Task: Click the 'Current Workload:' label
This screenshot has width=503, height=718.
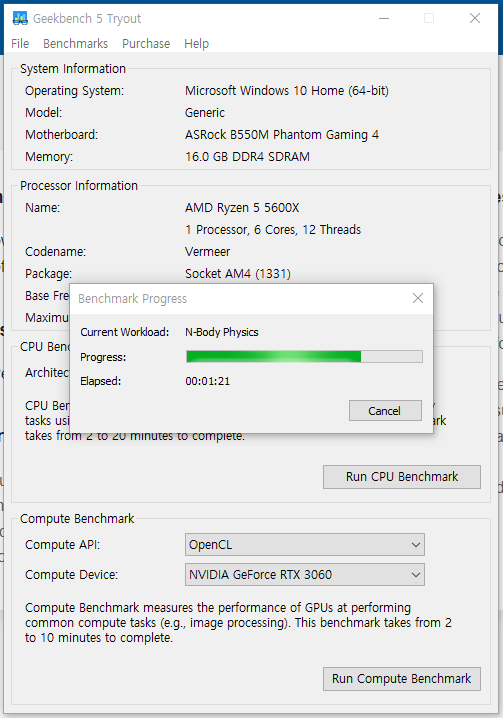Action: (x=125, y=332)
